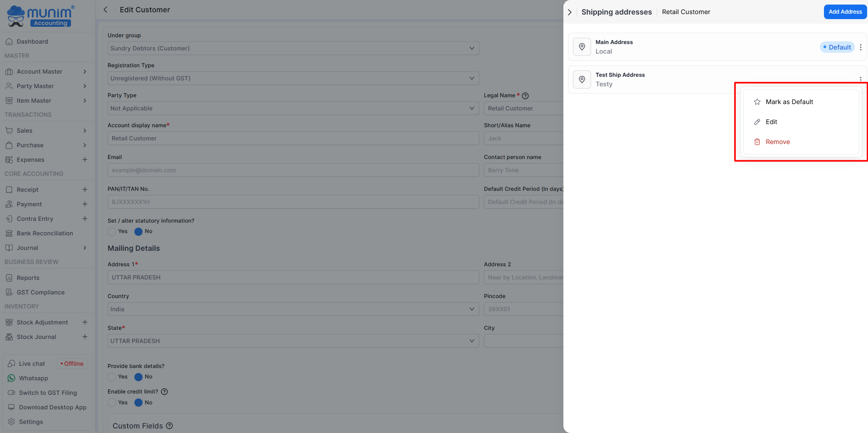Collapse the Shipping addresses panel chevron

coord(570,12)
